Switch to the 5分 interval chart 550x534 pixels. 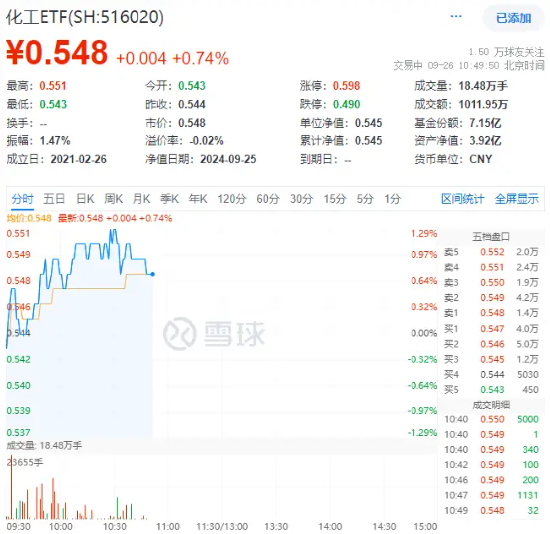(365, 199)
